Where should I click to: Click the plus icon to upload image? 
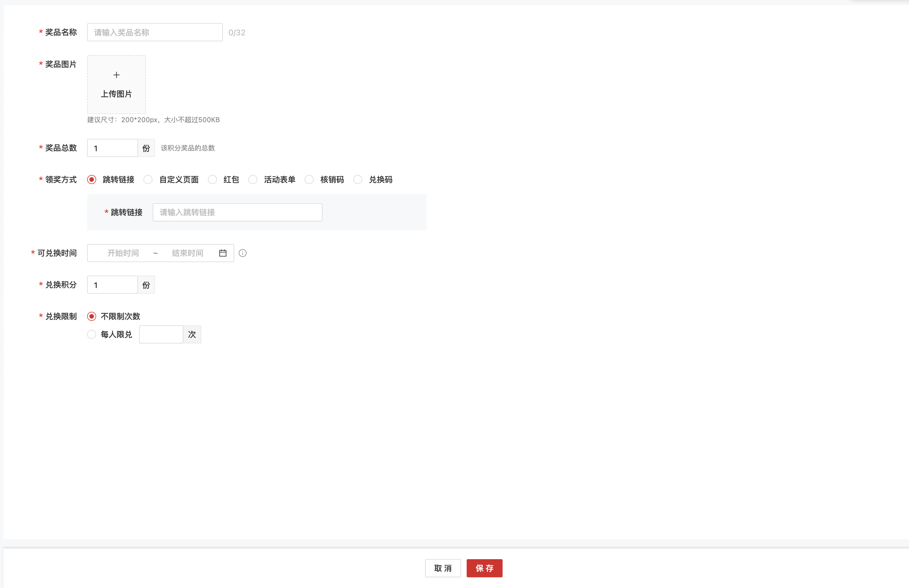(117, 75)
